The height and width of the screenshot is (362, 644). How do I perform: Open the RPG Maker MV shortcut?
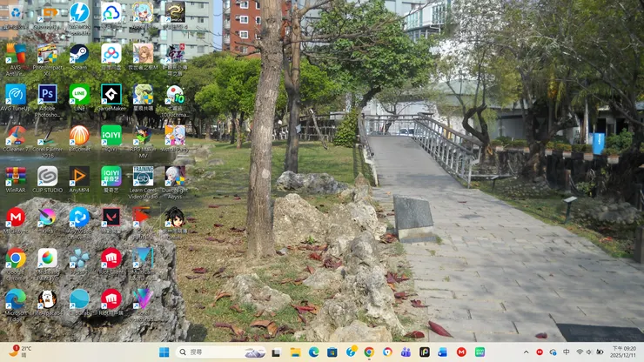[x=143, y=136]
